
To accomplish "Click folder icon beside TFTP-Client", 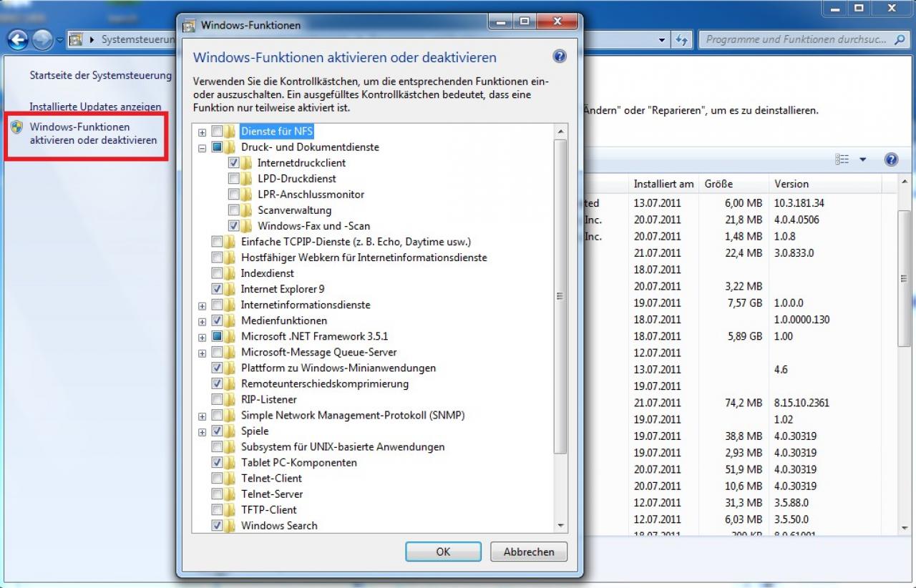I will pyautogui.click(x=229, y=509).
